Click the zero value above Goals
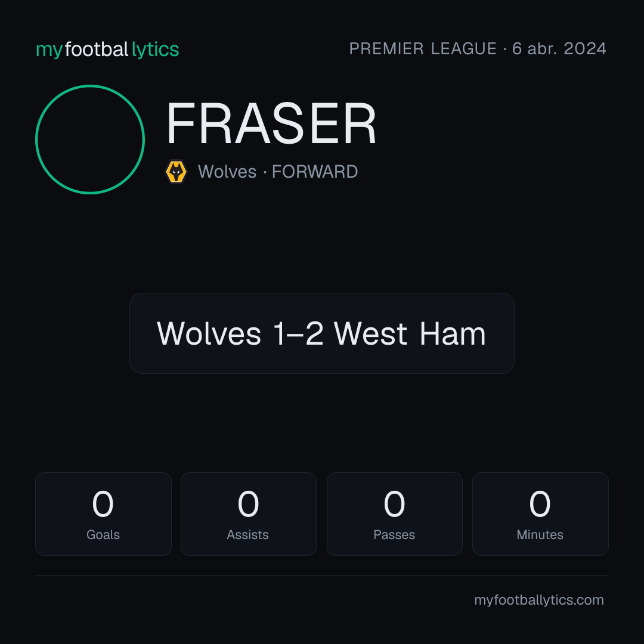Viewport: 644px width, 644px height. tap(103, 503)
